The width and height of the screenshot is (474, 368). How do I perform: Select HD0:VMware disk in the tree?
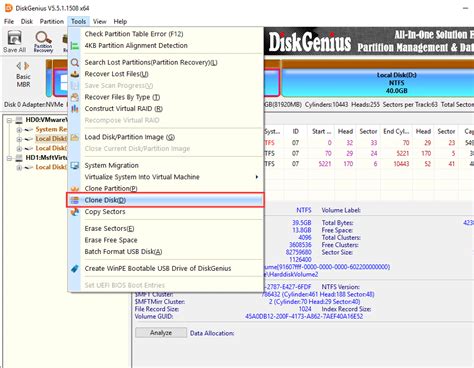pos(46,120)
